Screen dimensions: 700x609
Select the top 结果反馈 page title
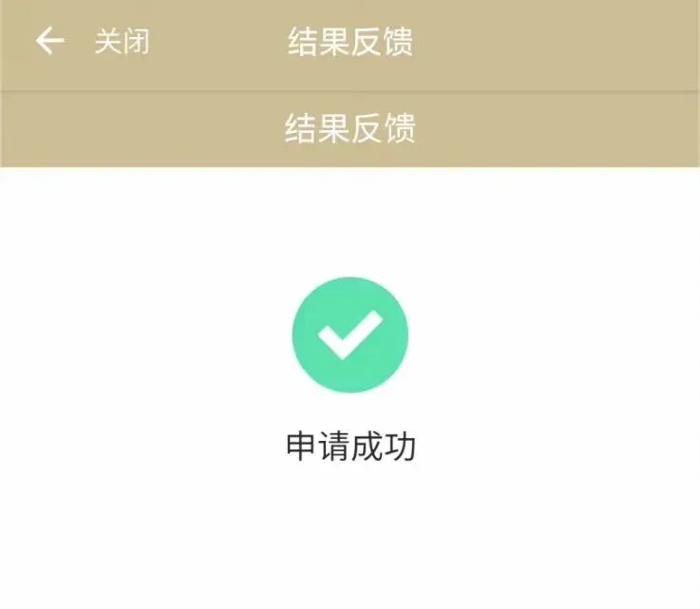[350, 42]
